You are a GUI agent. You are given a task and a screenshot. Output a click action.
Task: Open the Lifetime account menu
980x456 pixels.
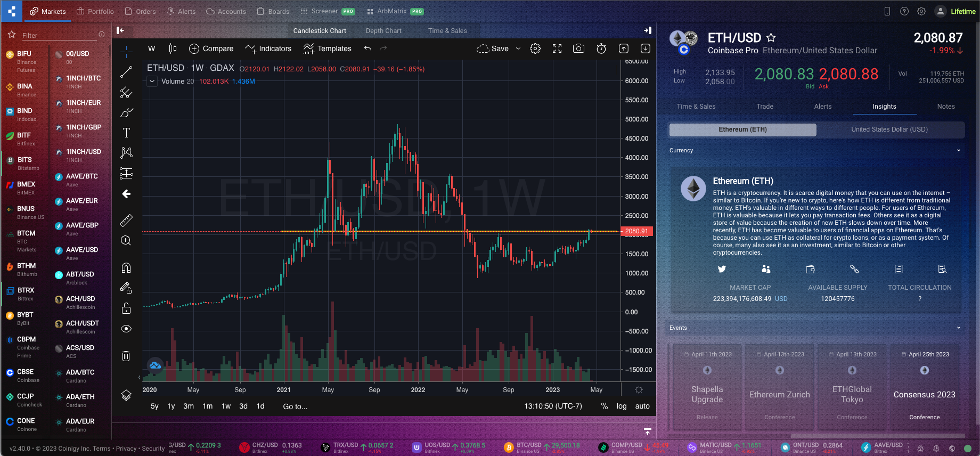(x=956, y=11)
